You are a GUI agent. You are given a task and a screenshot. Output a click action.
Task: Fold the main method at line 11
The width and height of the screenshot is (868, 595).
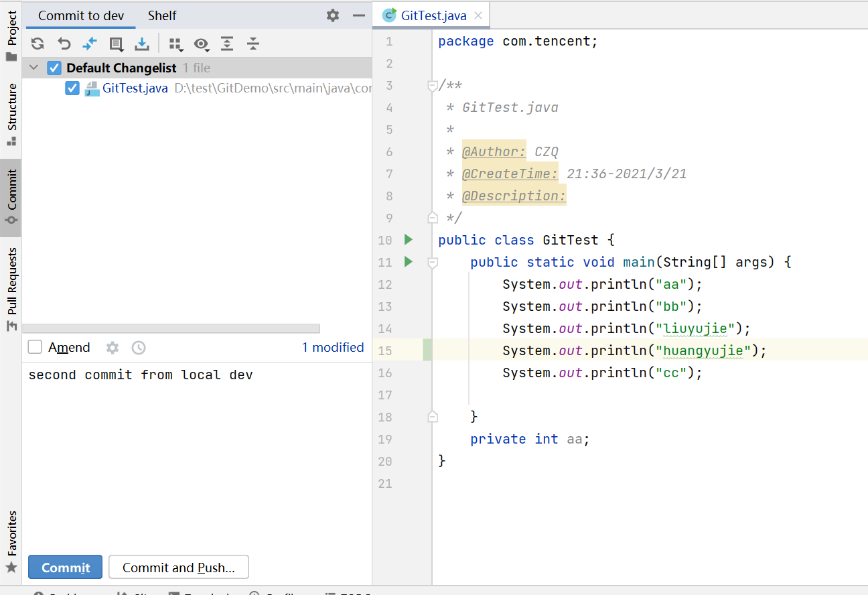[x=433, y=263]
